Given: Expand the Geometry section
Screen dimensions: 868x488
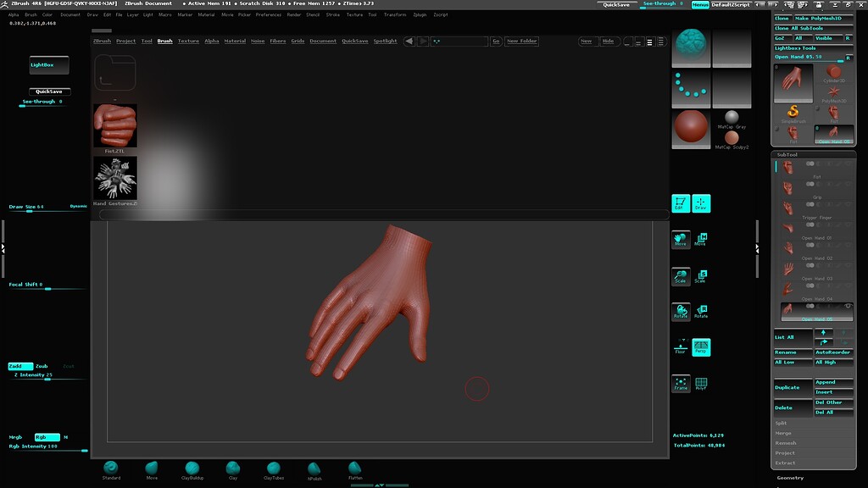Looking at the screenshot, I should click(x=791, y=476).
